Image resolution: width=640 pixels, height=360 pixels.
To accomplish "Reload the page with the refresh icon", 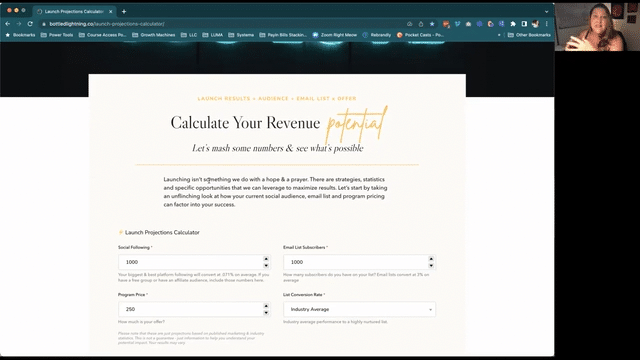I will click(30, 24).
